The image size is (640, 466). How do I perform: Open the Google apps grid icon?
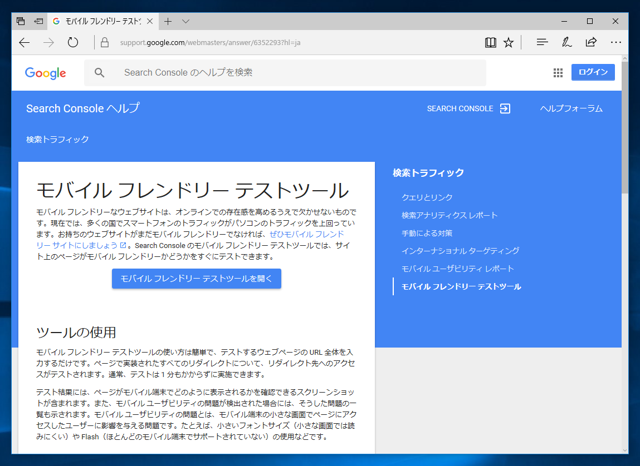tap(558, 73)
